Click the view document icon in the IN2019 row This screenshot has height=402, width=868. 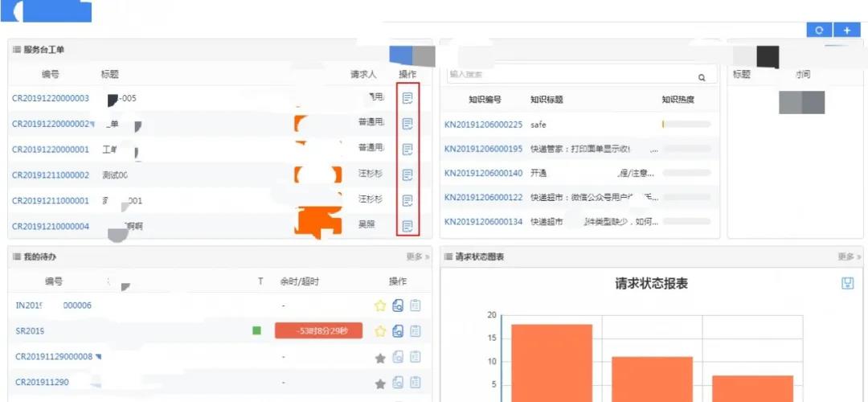tap(398, 306)
